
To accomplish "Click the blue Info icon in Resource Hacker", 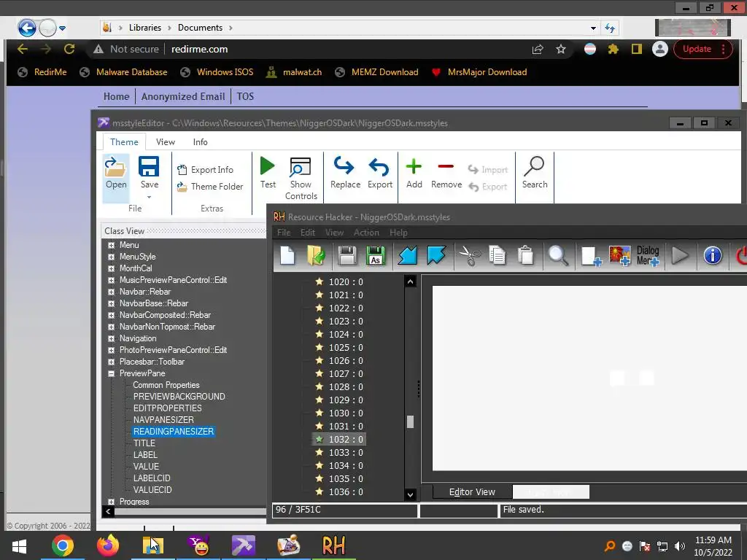I will point(712,256).
